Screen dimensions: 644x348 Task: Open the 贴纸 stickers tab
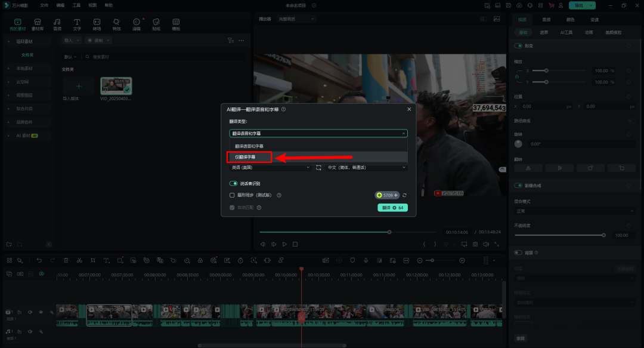pos(156,24)
